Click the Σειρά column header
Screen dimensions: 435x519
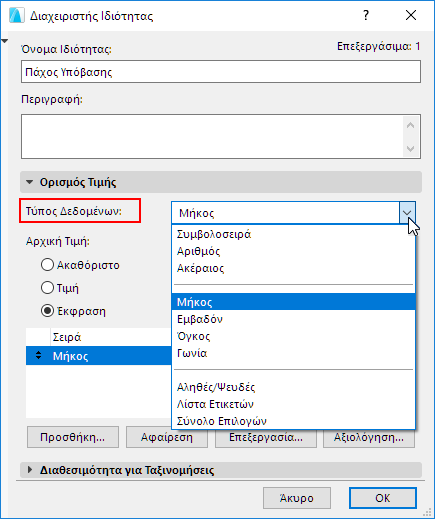tap(111, 337)
